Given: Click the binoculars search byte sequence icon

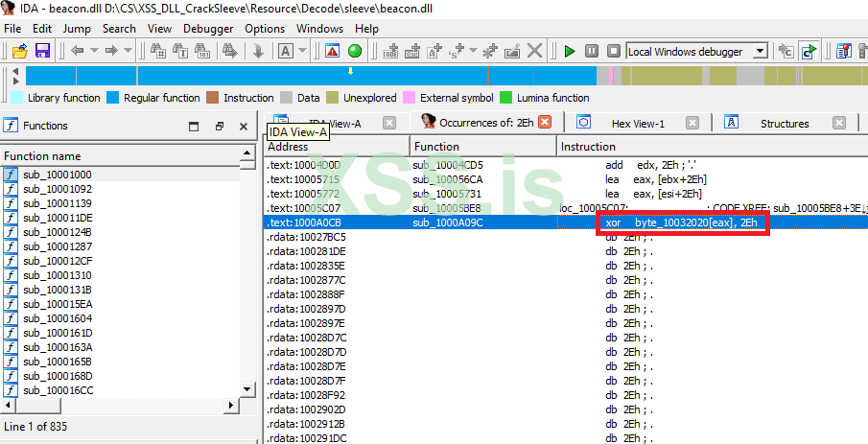Looking at the screenshot, I should pos(202,52).
